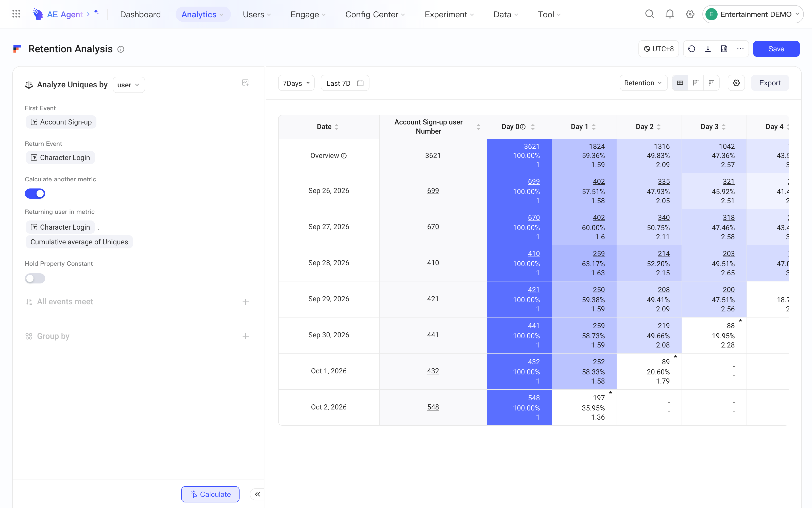812x508 pixels.
Task: Collapse the left panel with double-arrow
Action: pyautogui.click(x=257, y=494)
